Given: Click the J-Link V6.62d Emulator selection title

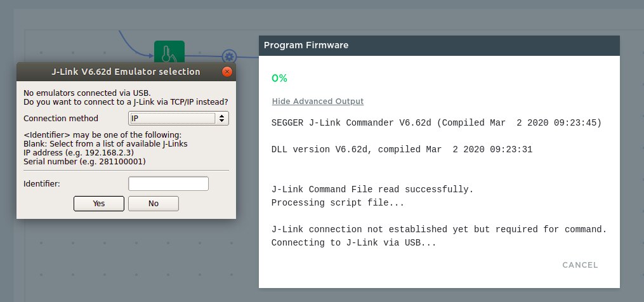Looking at the screenshot, I should click(x=126, y=72).
